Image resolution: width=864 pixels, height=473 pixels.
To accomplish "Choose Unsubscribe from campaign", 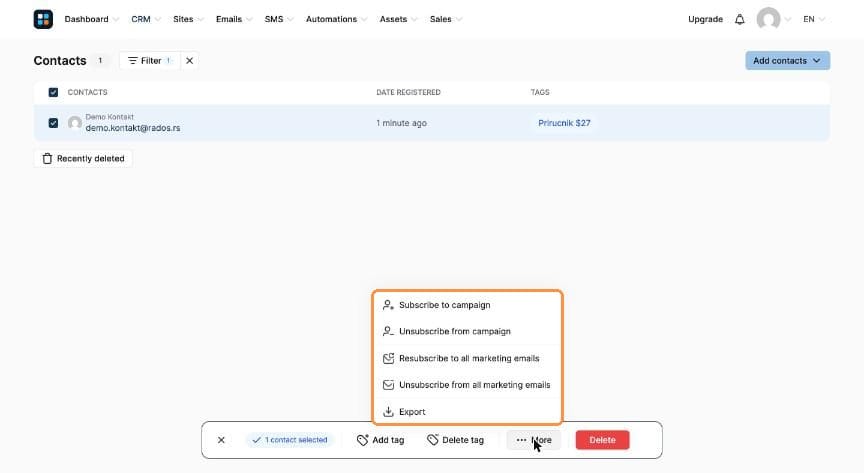I will click(467, 331).
